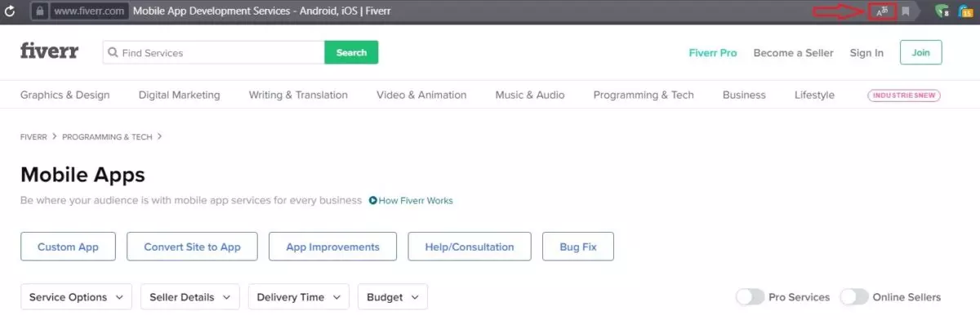Toggle the Online Sellers switch
The image size is (980, 320).
coord(854,297)
